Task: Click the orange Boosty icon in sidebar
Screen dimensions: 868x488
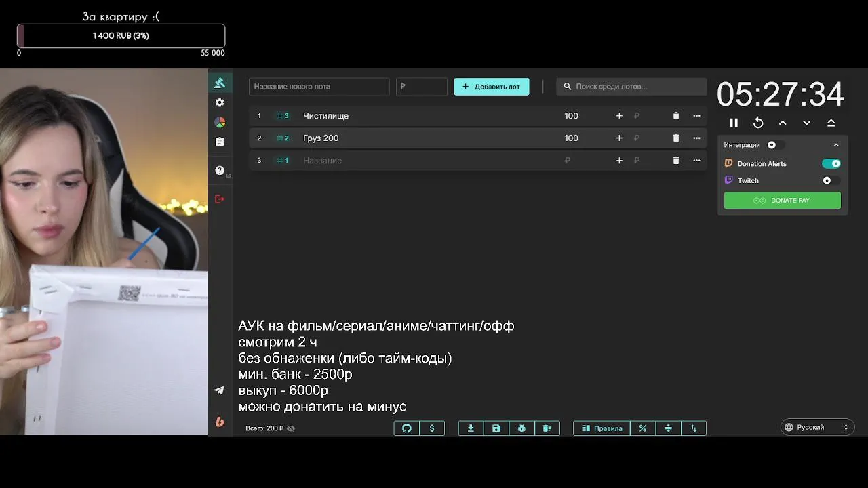Action: click(219, 422)
